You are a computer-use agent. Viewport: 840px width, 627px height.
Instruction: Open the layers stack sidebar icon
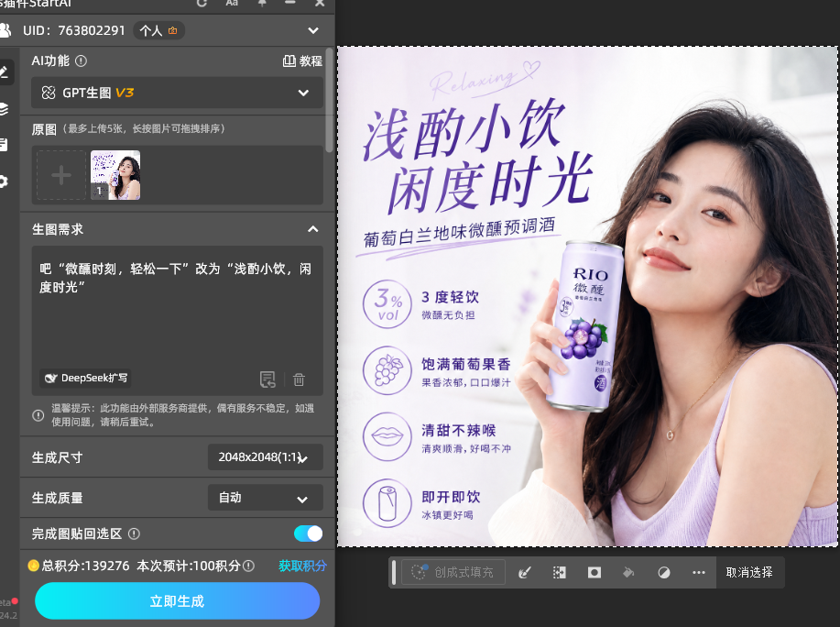(x=5, y=109)
